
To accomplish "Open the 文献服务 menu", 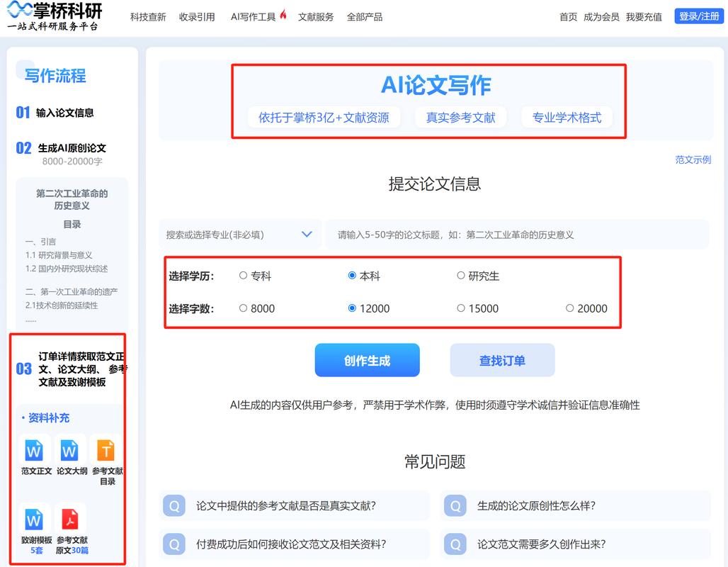I will [x=315, y=16].
